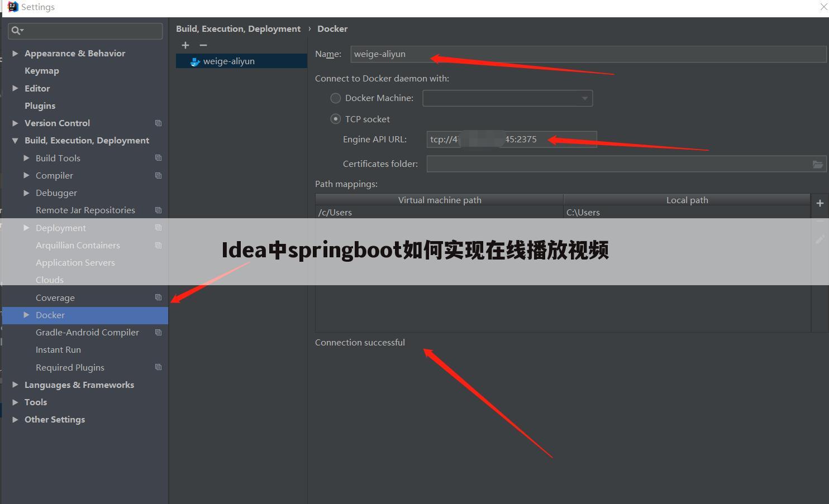829x504 pixels.
Task: Expand Appearance & Behavior section
Action: [x=15, y=54]
